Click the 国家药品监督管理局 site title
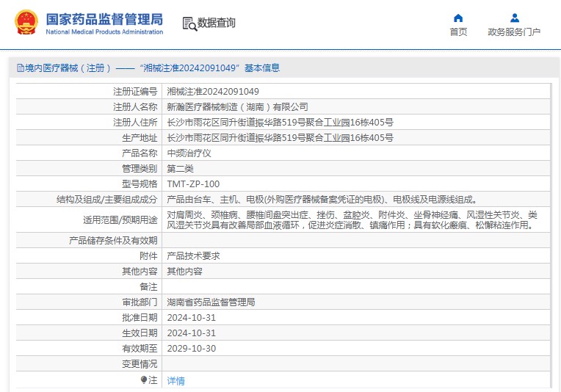Image resolution: width=561 pixels, height=392 pixels. click(104, 19)
